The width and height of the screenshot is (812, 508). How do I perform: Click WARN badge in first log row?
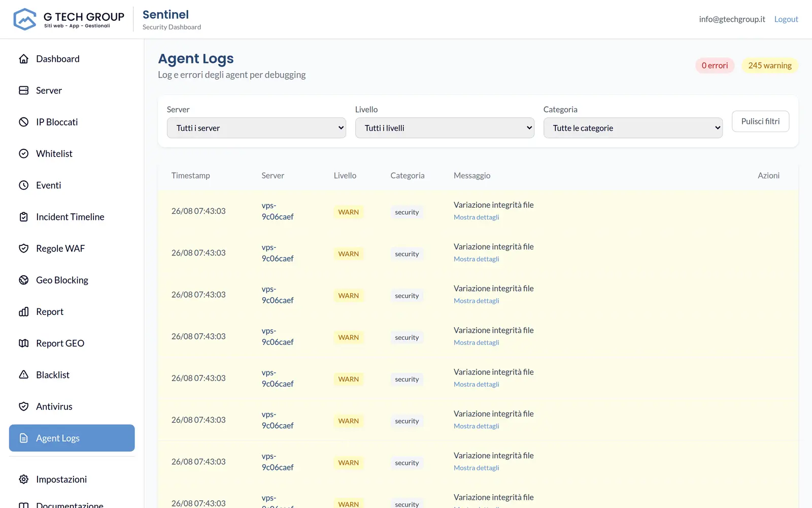click(x=349, y=212)
